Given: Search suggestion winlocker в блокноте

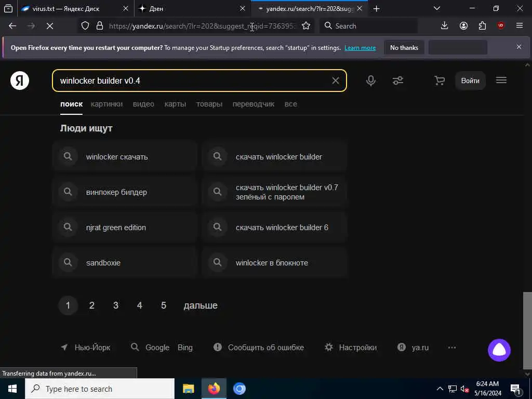Looking at the screenshot, I should [274, 262].
